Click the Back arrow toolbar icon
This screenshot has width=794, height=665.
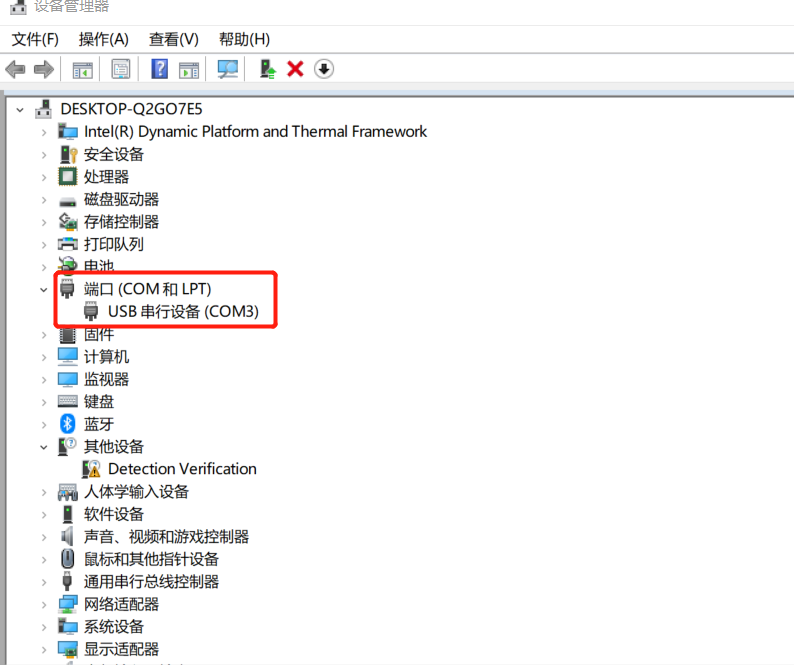coord(15,69)
